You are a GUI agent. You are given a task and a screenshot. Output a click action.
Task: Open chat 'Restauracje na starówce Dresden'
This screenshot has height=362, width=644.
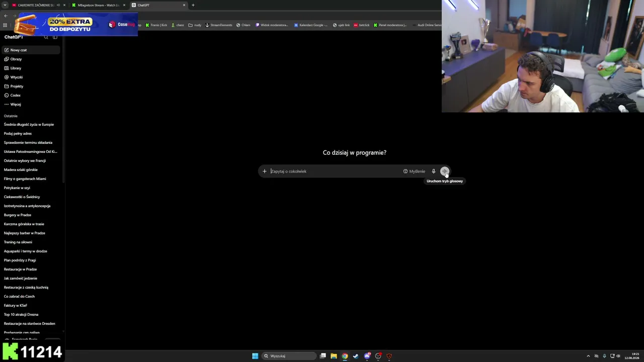click(x=31, y=324)
